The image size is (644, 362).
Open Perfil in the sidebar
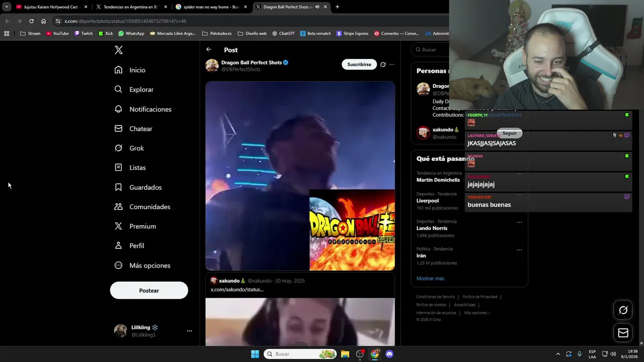point(129,246)
